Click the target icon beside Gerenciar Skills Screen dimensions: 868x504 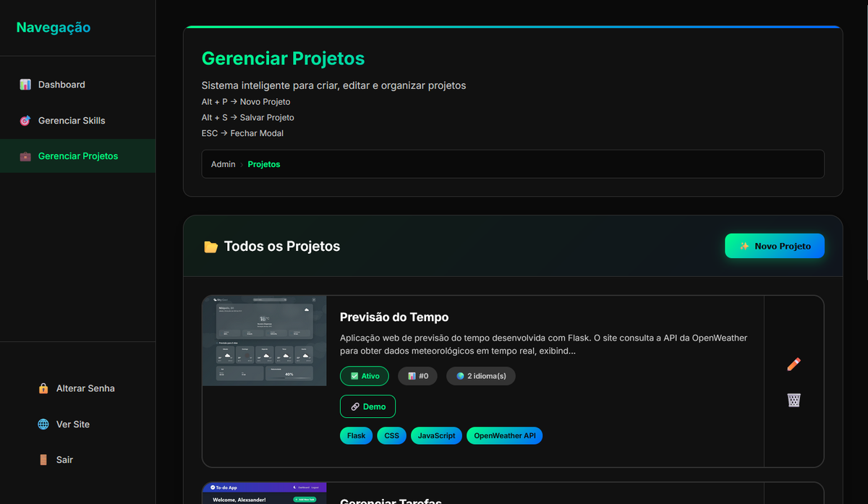(x=25, y=121)
